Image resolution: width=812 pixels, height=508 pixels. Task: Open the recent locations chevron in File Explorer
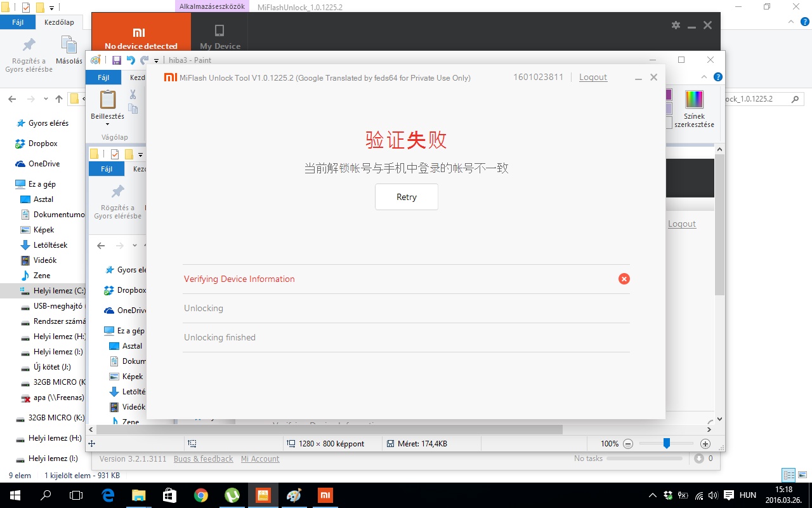pyautogui.click(x=46, y=99)
